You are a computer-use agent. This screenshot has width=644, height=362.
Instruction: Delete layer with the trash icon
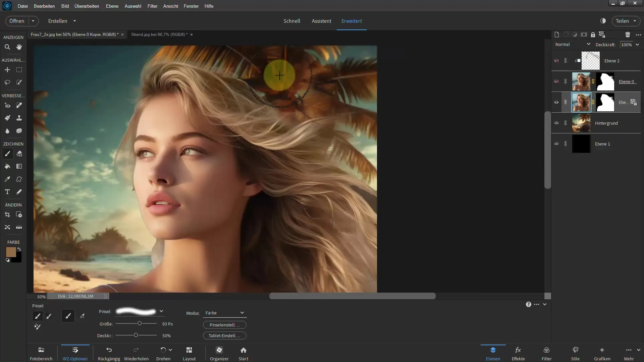click(x=628, y=35)
